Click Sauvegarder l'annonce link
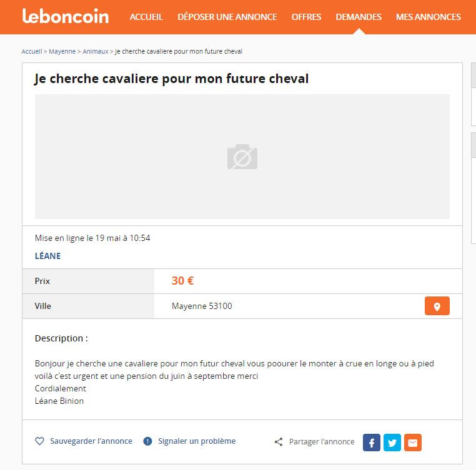Image resolution: width=476 pixels, height=470 pixels. [91, 441]
